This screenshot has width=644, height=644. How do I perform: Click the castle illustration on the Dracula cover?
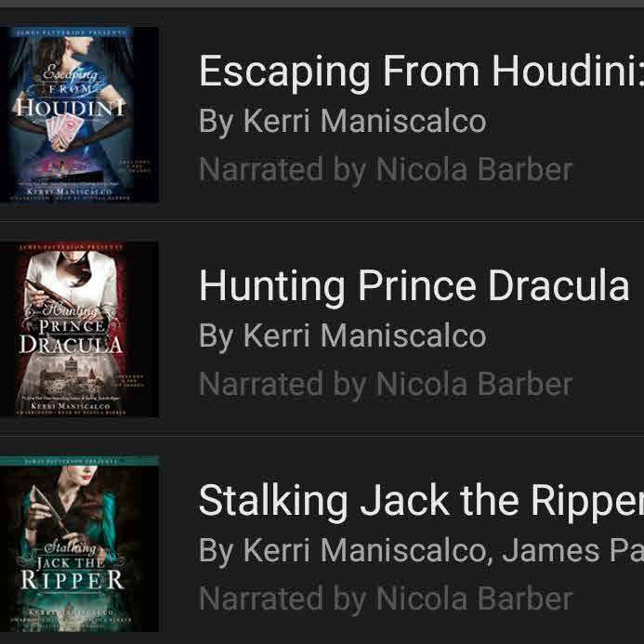71,375
